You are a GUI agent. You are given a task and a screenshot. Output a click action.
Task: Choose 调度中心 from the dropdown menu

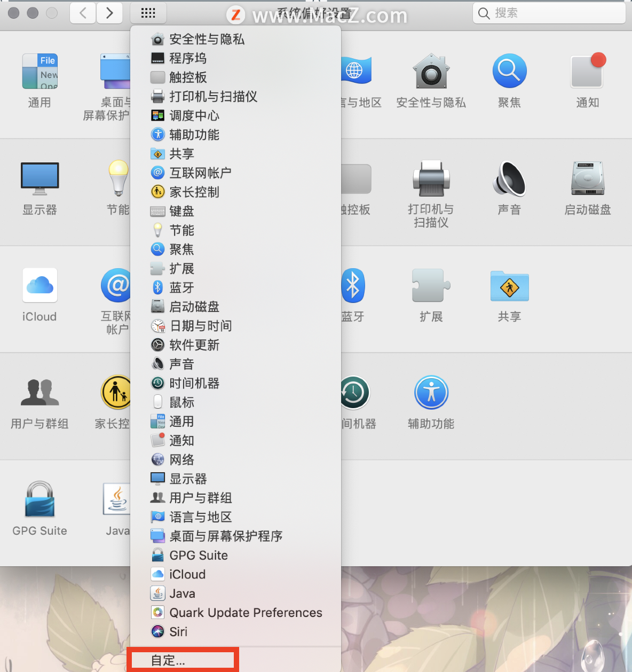click(235, 115)
